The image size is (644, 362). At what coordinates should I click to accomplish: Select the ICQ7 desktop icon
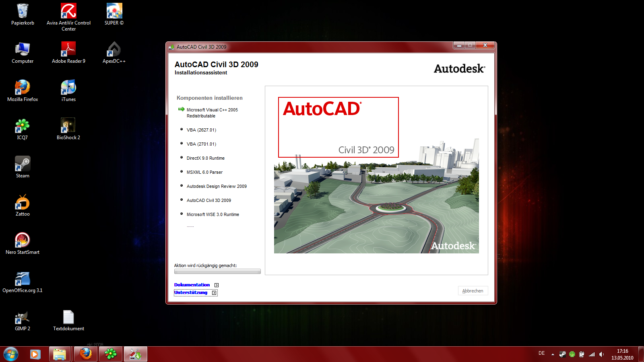[23, 129]
